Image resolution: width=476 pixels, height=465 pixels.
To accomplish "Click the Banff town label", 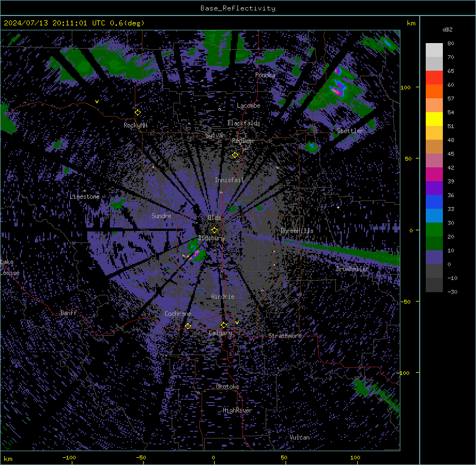I will tap(68, 313).
